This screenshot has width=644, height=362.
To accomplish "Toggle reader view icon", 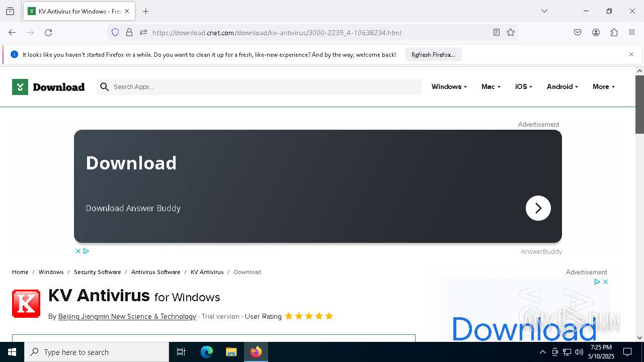I will coord(497,33).
